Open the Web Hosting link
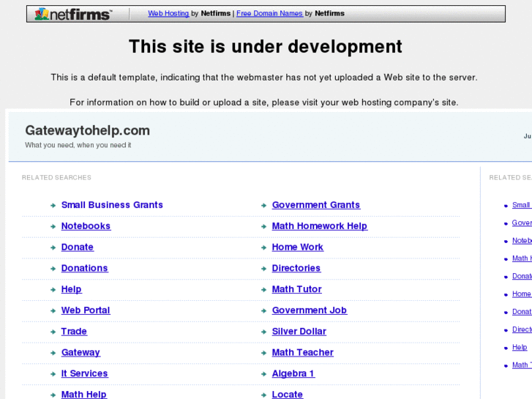The image size is (532, 399). (x=168, y=13)
